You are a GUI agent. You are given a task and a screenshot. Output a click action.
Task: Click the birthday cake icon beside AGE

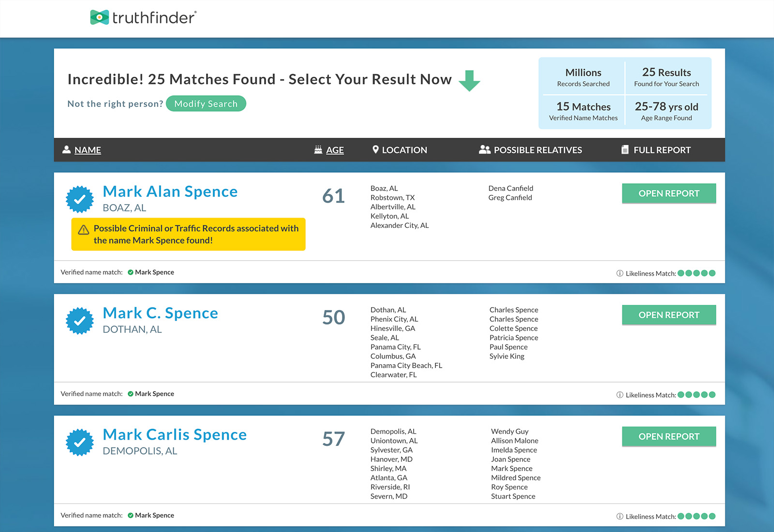318,150
